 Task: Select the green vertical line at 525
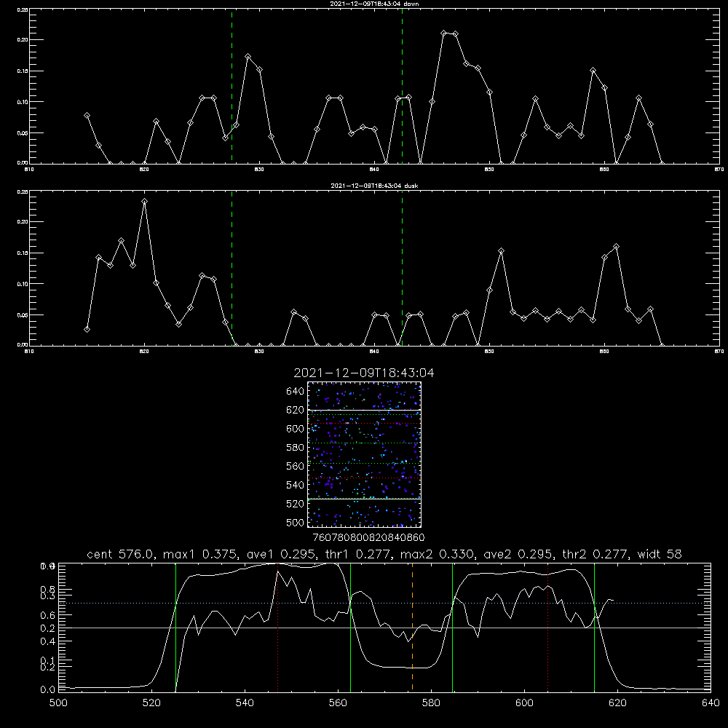click(175, 627)
